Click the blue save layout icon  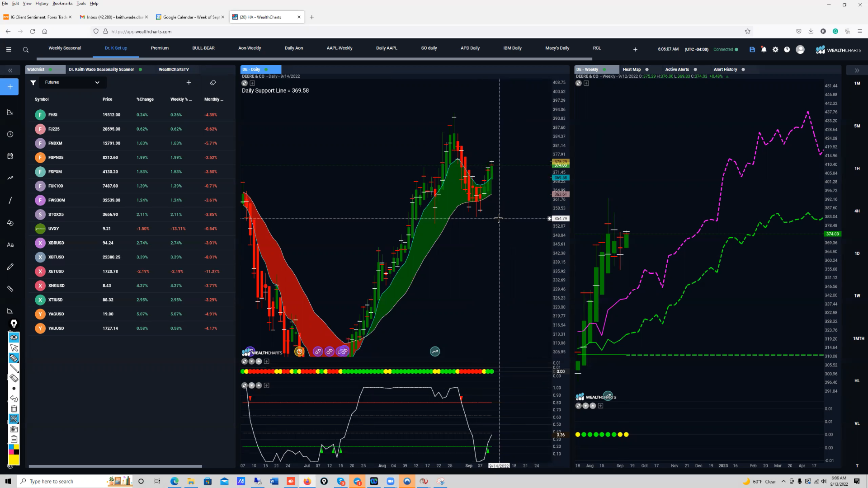coord(752,50)
